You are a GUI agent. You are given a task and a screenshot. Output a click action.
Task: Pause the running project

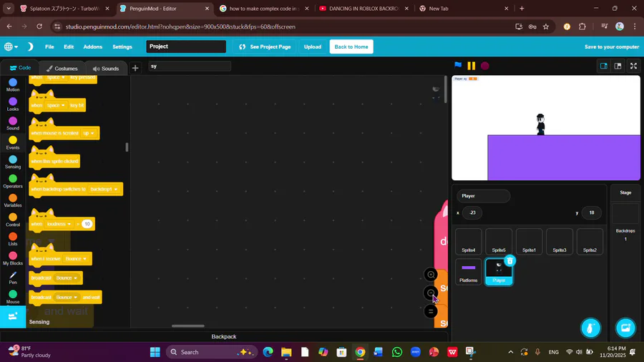click(x=471, y=66)
